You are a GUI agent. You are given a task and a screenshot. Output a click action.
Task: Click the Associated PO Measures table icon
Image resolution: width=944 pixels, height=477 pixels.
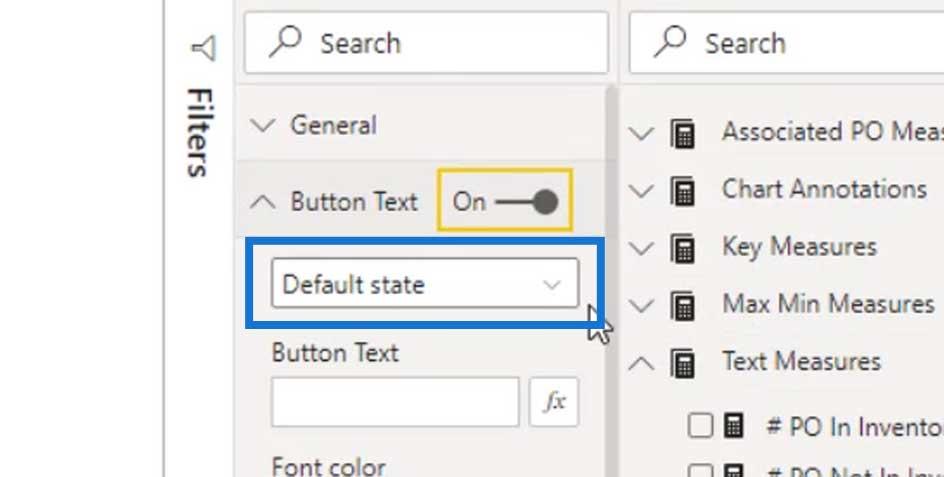683,134
